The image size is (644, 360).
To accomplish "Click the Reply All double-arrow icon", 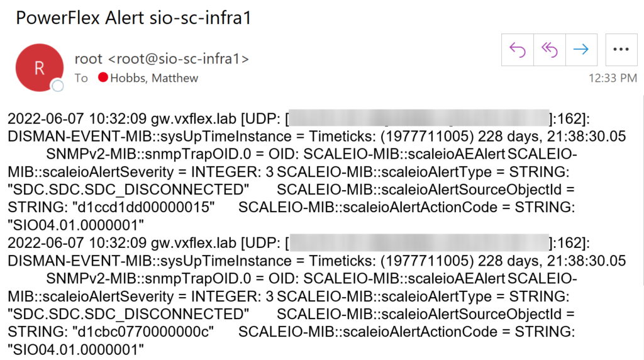I will coord(550,50).
